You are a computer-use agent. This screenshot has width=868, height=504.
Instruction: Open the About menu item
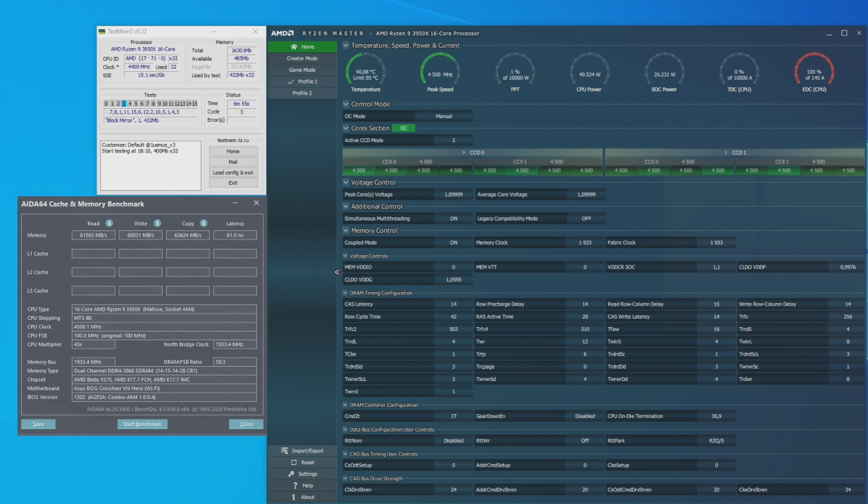point(302,497)
